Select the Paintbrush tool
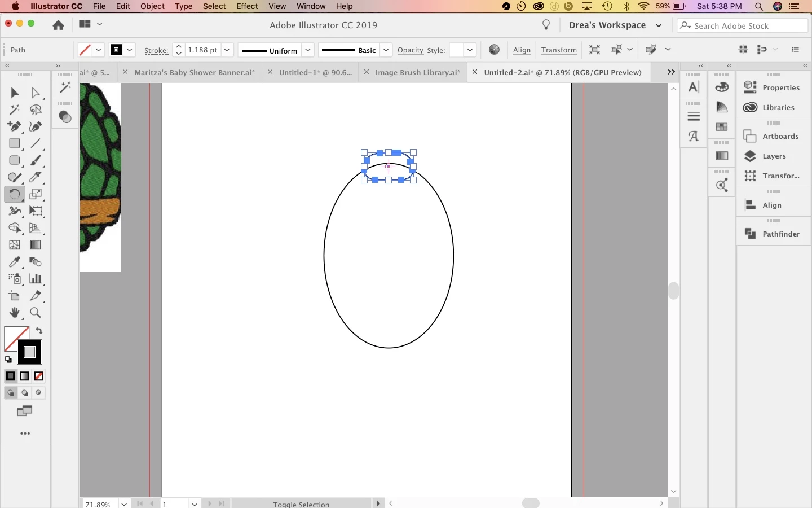This screenshot has width=812, height=508. coord(36,160)
